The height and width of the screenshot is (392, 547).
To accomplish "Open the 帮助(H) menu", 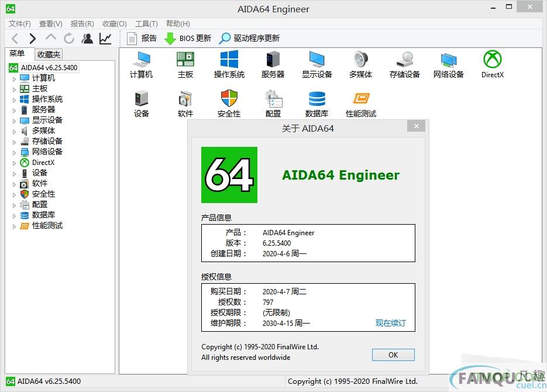I will click(x=178, y=24).
